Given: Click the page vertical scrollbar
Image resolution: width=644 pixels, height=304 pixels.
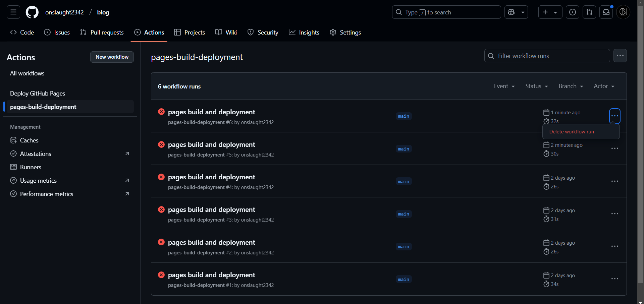Looking at the screenshot, I should click(640, 144).
